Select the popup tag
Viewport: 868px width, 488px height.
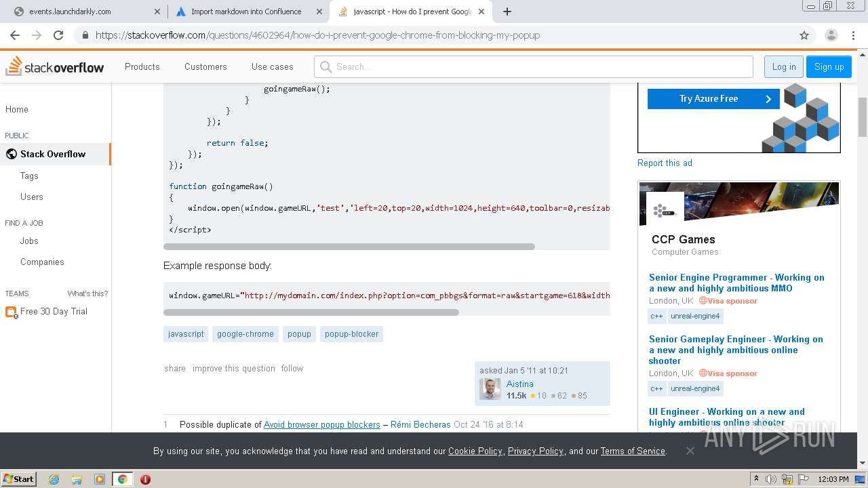299,333
